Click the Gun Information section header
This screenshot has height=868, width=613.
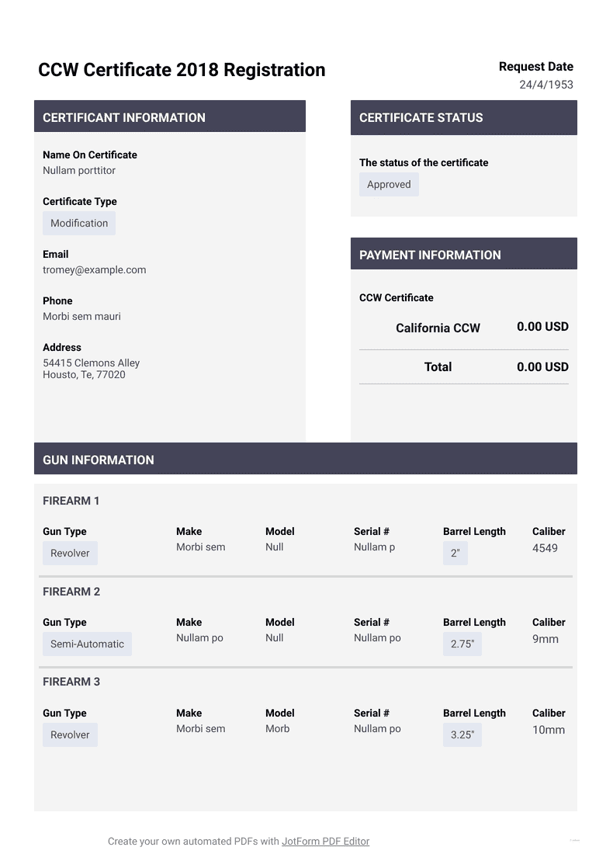99,460
